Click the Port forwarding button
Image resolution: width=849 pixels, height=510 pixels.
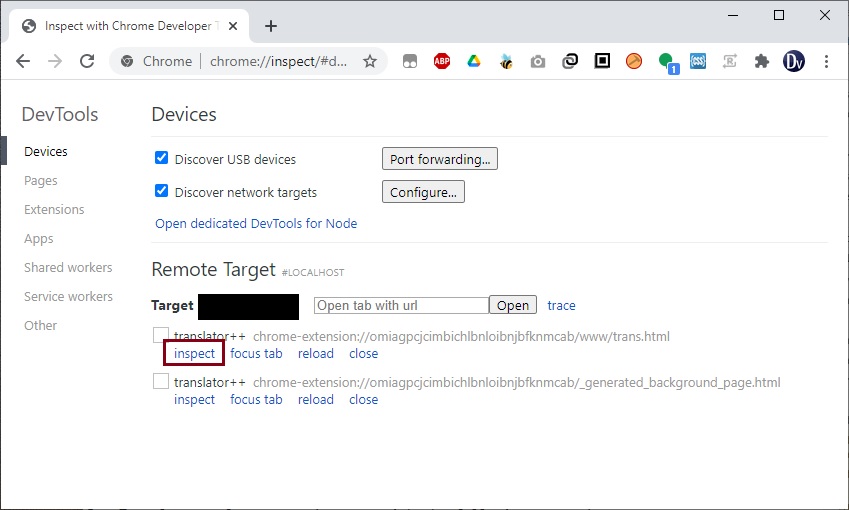[440, 159]
